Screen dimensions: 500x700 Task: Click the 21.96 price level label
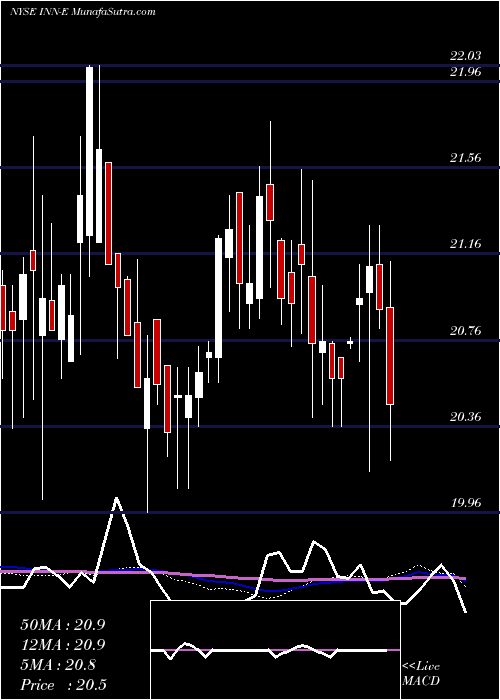466,71
